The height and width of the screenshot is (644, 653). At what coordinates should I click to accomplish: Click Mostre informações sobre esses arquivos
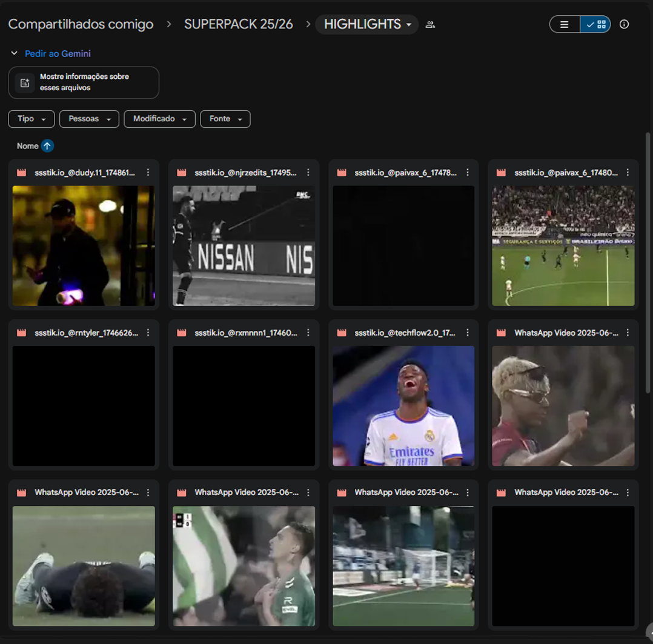(x=84, y=82)
